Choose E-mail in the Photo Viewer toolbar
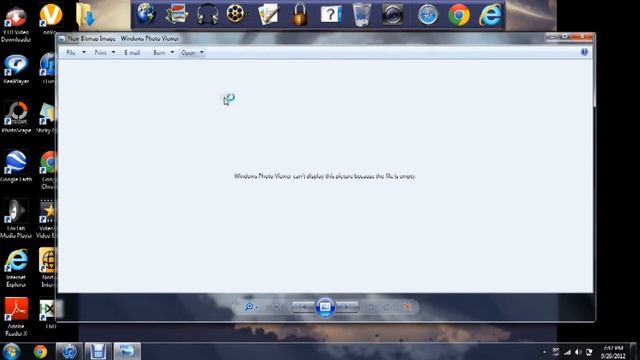The height and width of the screenshot is (360, 640). point(132,53)
